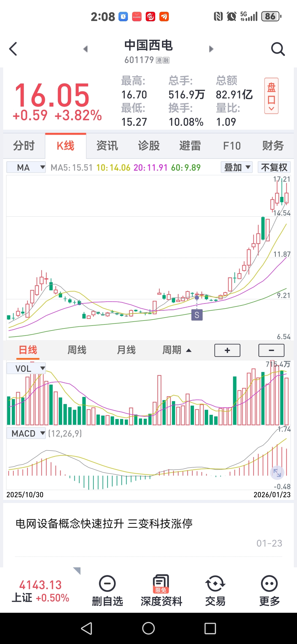The height and width of the screenshot is (644, 297).
Task: Tap the 融 margin trading badge
Action: coord(166,60)
